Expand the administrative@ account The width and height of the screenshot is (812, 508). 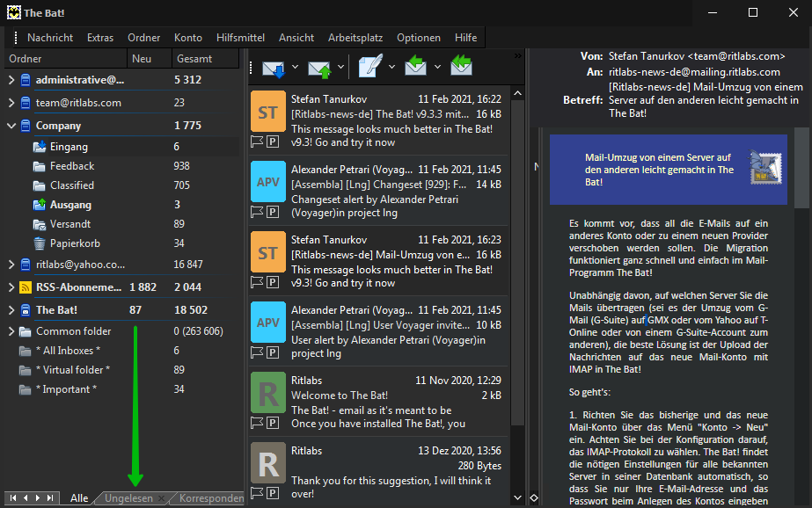(x=11, y=80)
